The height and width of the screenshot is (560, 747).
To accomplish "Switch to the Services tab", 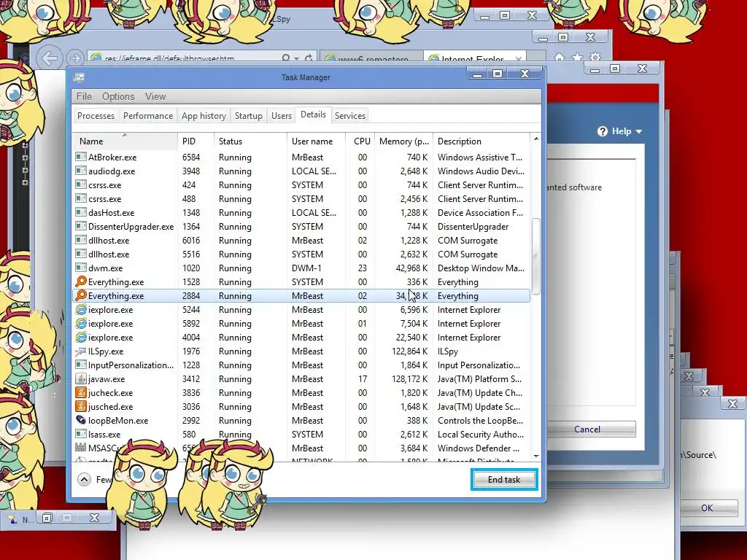I will point(350,116).
